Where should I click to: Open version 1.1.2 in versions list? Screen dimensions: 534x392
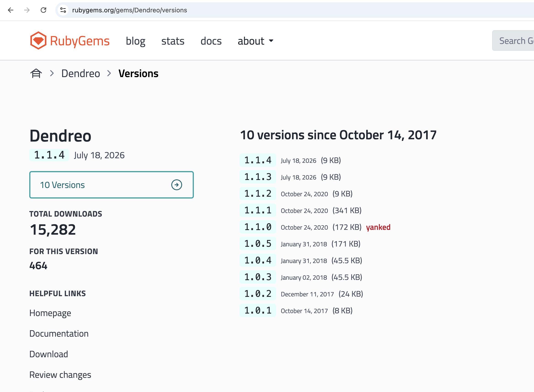pos(258,194)
